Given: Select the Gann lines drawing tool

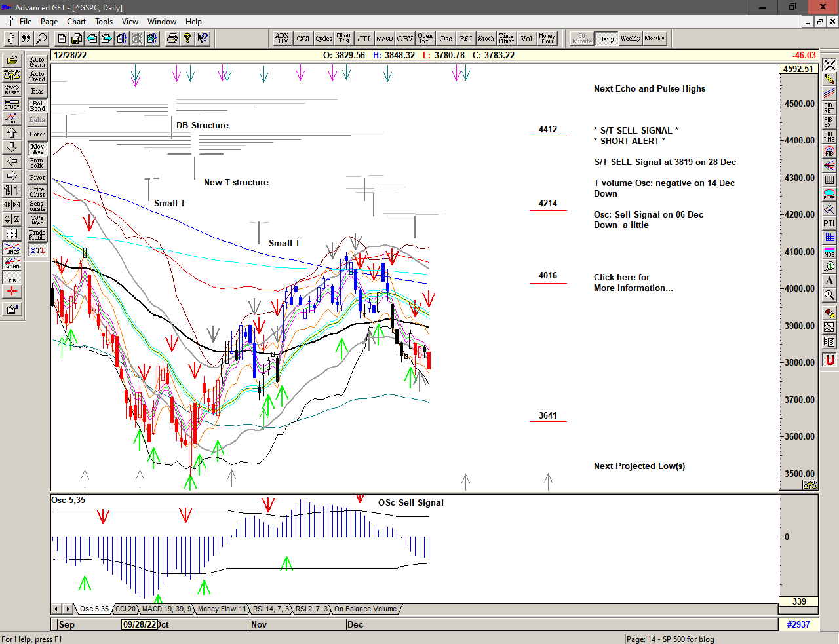Looking at the screenshot, I should [x=12, y=263].
